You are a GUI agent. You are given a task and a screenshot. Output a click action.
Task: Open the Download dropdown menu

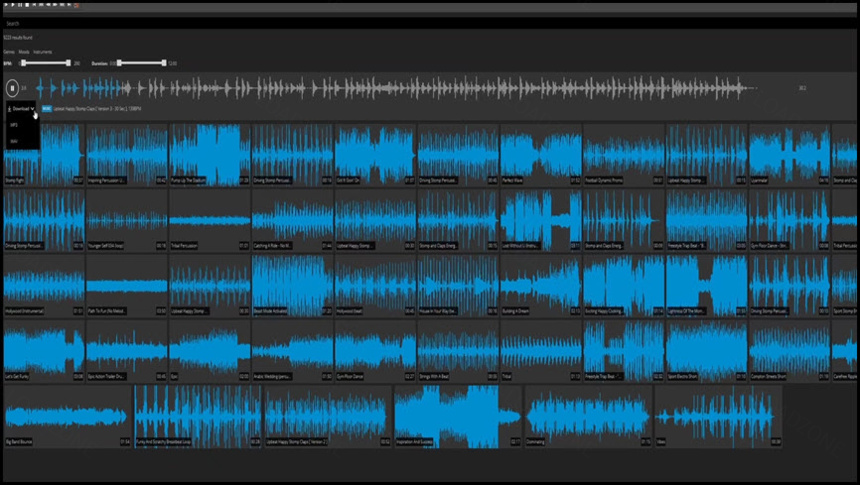[x=21, y=109]
